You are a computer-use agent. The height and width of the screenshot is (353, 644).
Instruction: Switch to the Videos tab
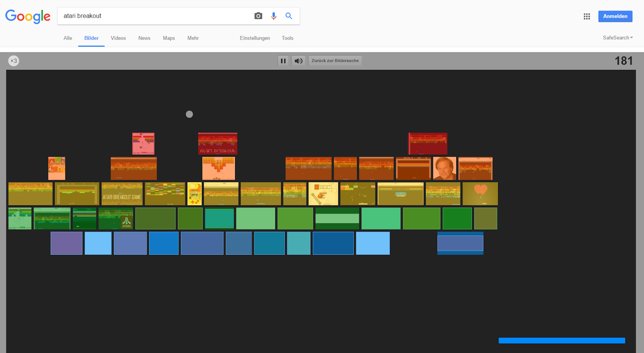(118, 38)
